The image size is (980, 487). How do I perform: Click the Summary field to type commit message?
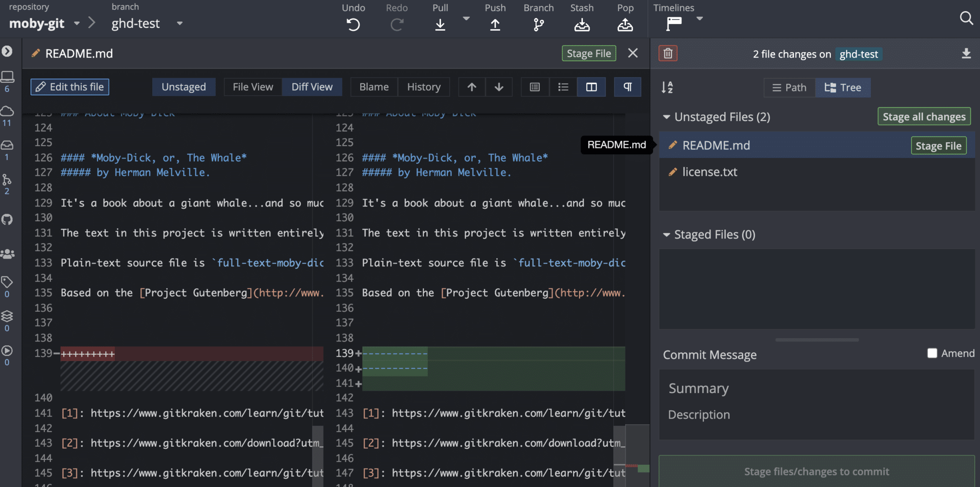coord(766,388)
